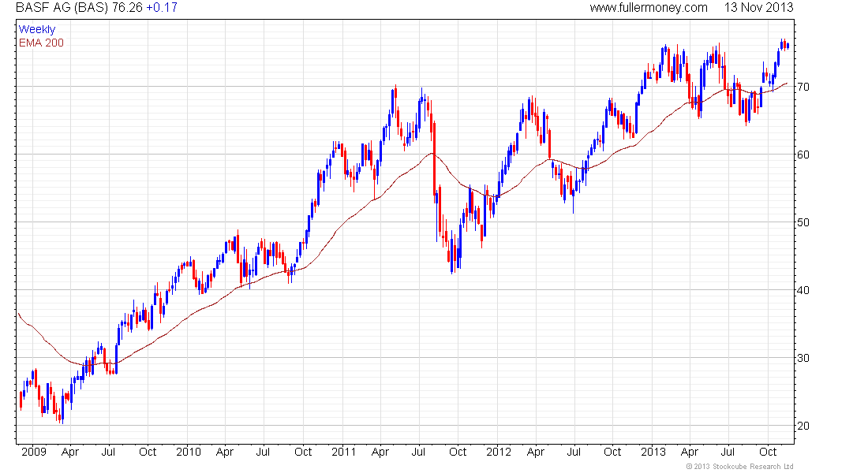Click the 70 price axis label
Image resolution: width=868 pixels, height=473 pixels.
(803, 87)
